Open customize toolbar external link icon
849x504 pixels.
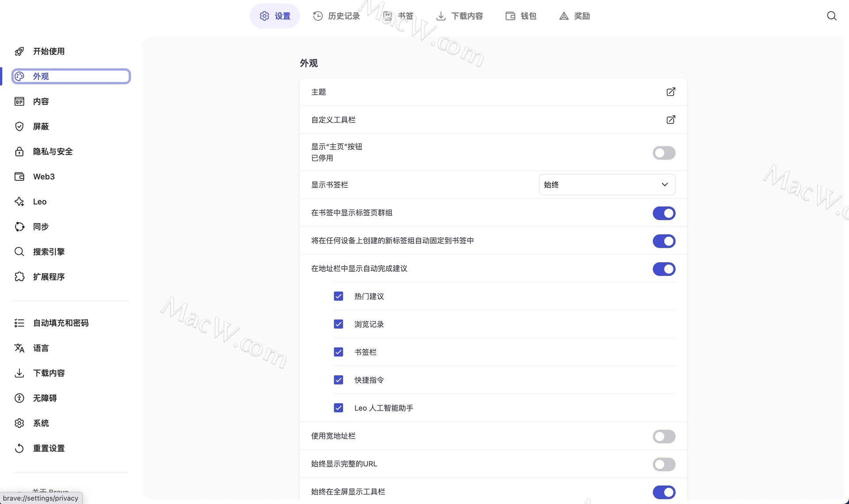point(671,120)
